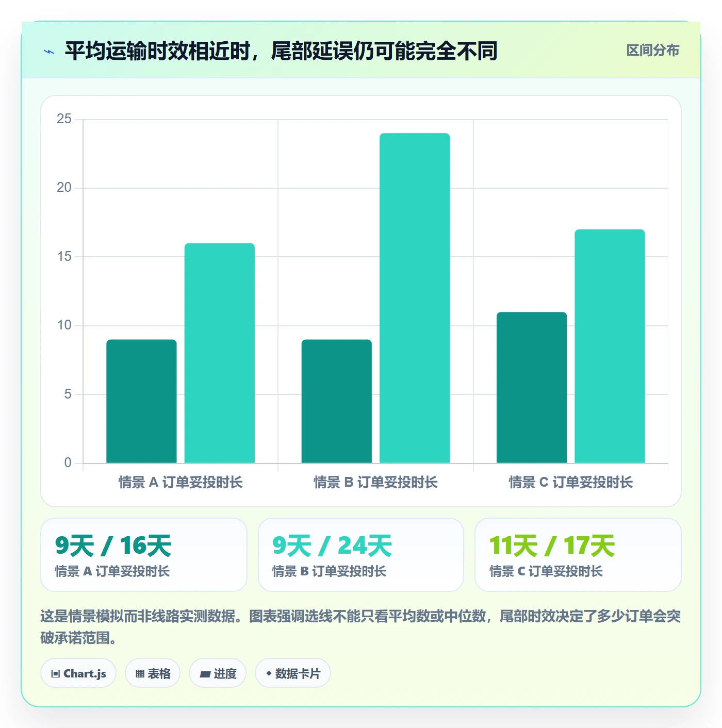Click the 进度 progress icon
Image resolution: width=722 pixels, height=728 pixels.
point(205,674)
